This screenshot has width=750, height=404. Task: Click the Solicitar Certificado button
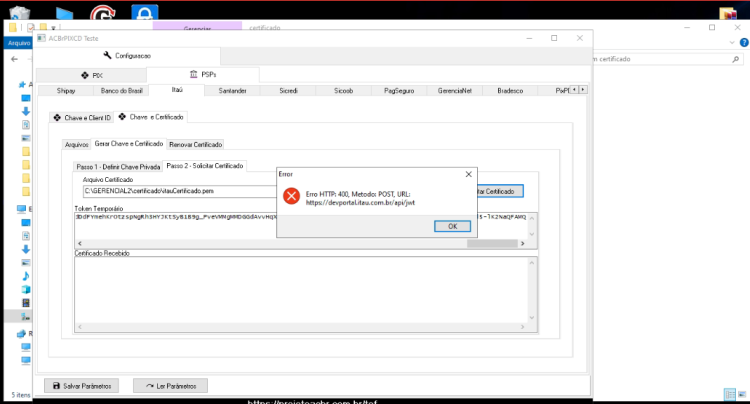tap(499, 191)
